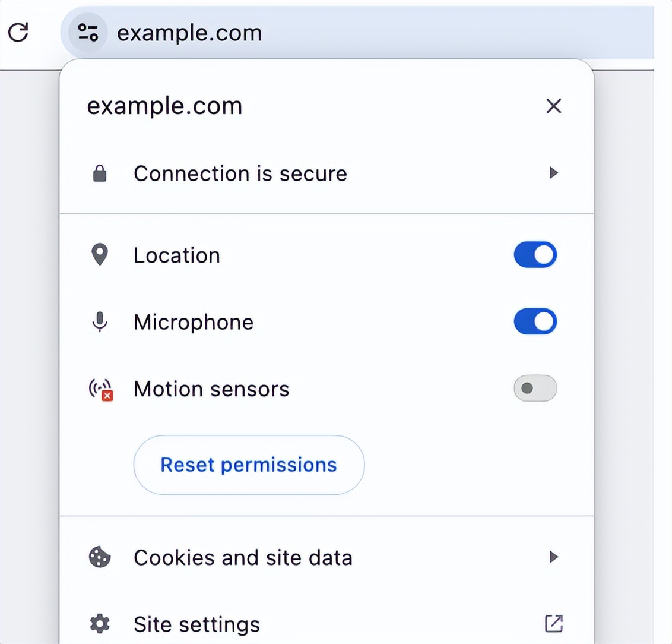Disable the Location permission toggle
This screenshot has height=644, width=672.
click(535, 254)
